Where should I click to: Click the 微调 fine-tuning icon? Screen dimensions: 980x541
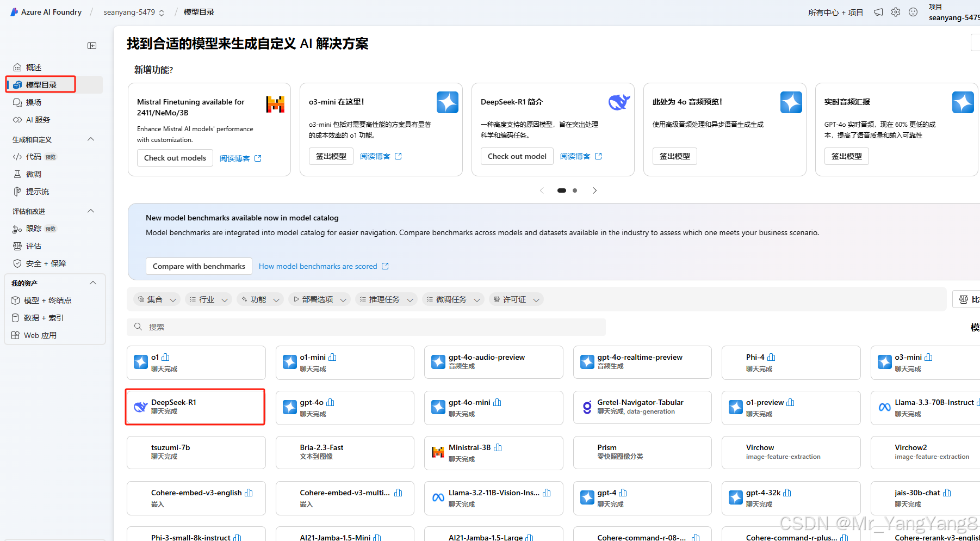tap(17, 174)
